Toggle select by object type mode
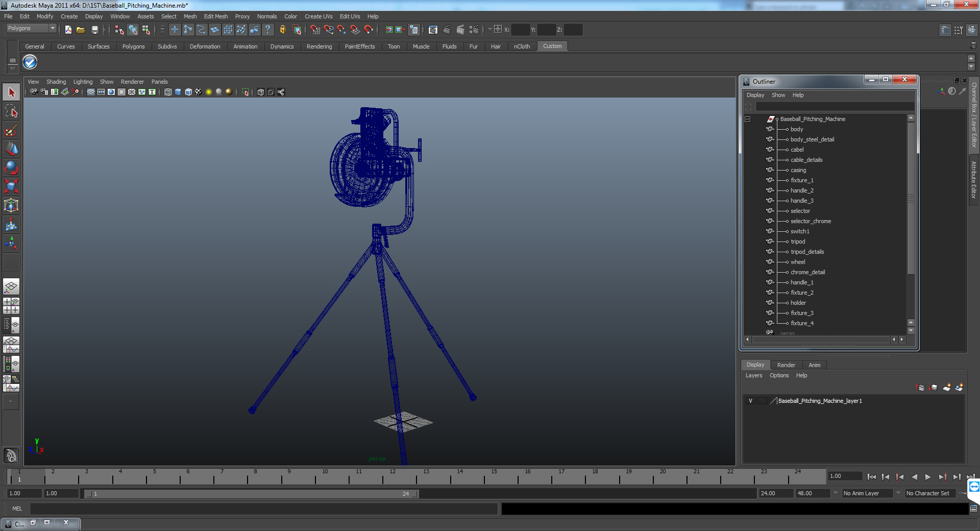980x531 pixels. [133, 30]
